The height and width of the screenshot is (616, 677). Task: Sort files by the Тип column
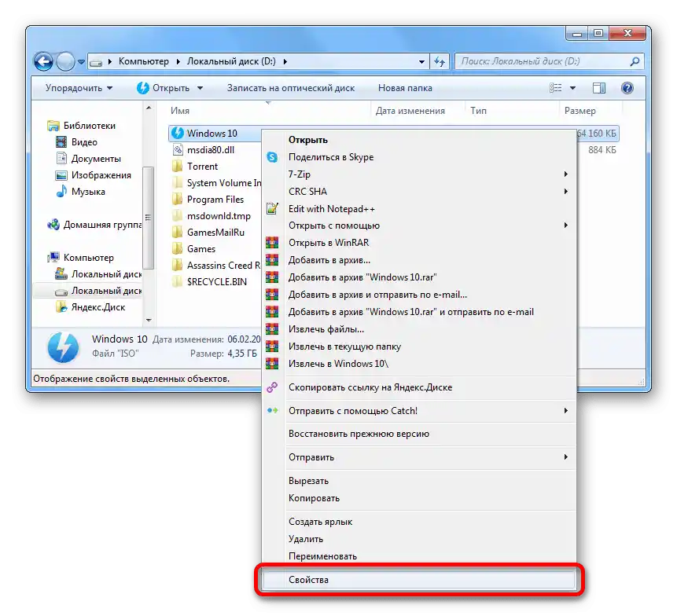478,111
